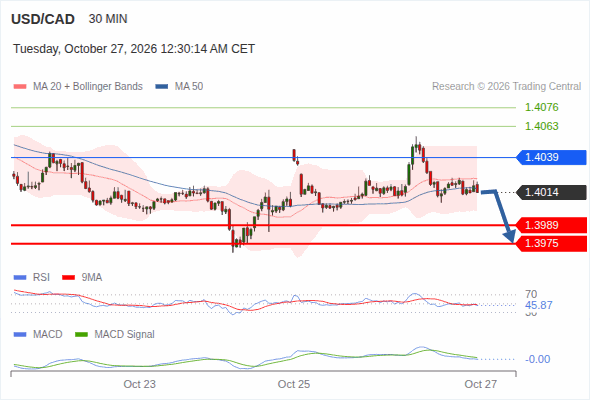Click the MA 20 + Bollinger Bands legend label
The image size is (590, 400).
point(88,87)
